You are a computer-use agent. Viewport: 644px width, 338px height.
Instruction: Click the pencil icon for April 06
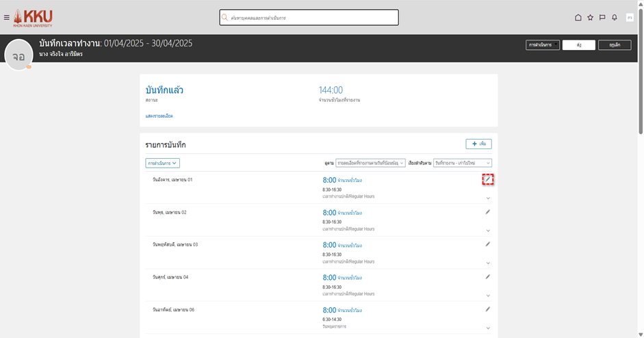coord(488,309)
